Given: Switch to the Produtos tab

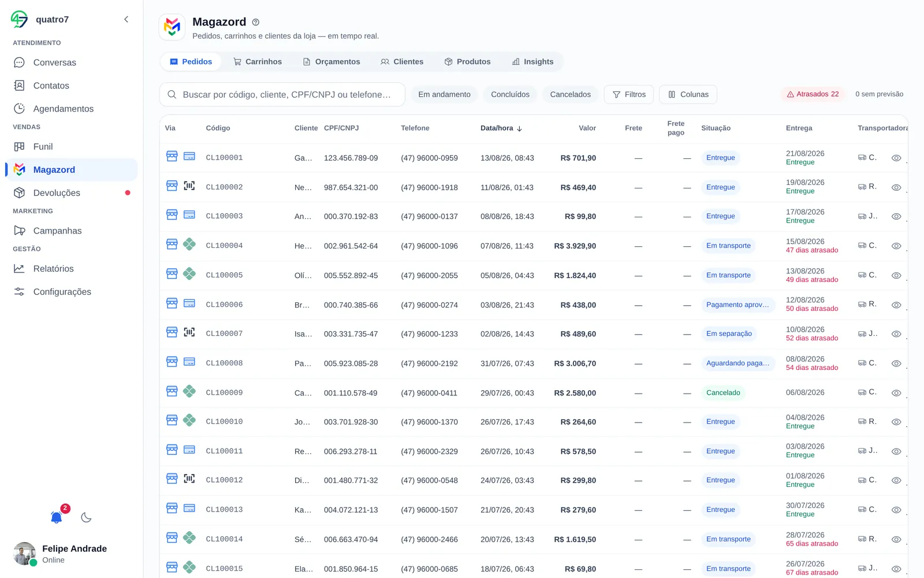Looking at the screenshot, I should 467,62.
